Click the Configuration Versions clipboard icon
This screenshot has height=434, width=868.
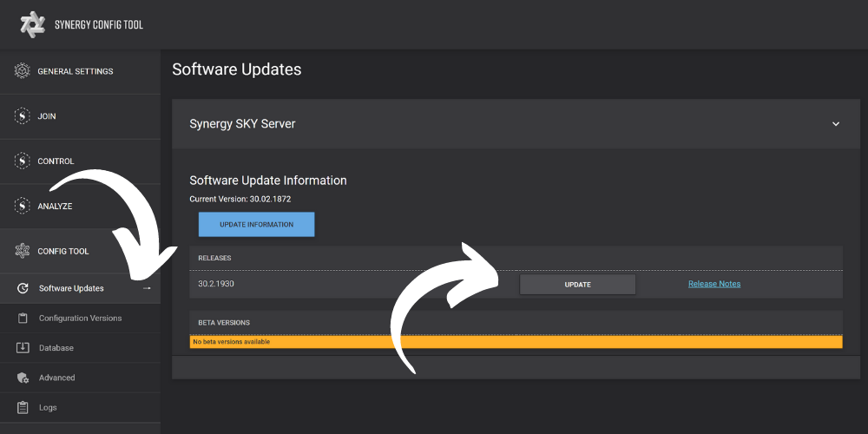tap(23, 319)
